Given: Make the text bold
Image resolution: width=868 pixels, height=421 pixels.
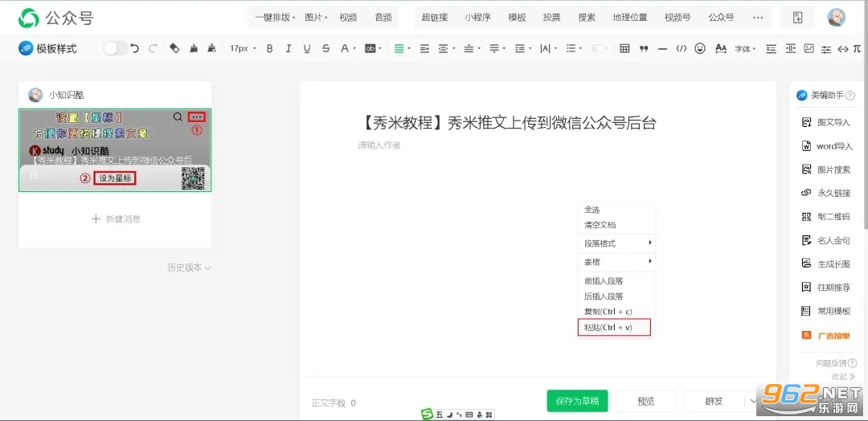Looking at the screenshot, I should (x=269, y=49).
